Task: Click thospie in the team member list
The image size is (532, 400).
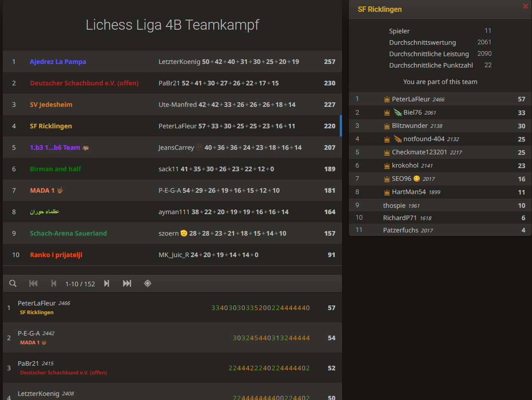Action: (x=394, y=205)
